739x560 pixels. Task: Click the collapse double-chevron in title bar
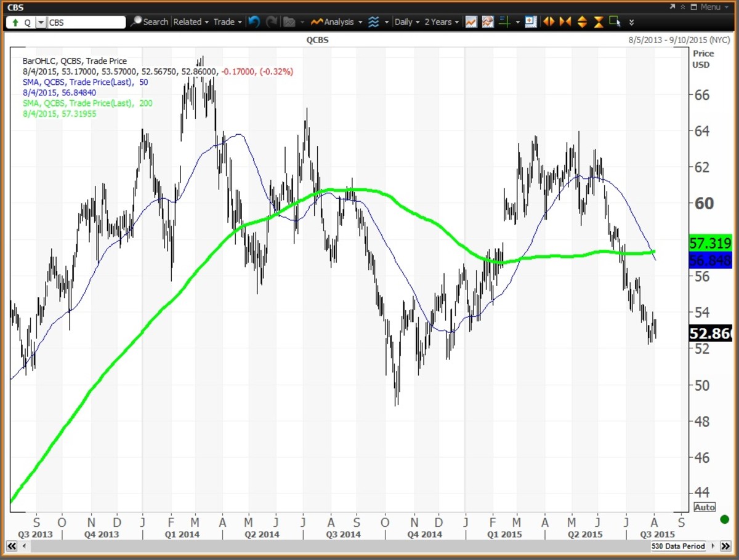tap(683, 7)
